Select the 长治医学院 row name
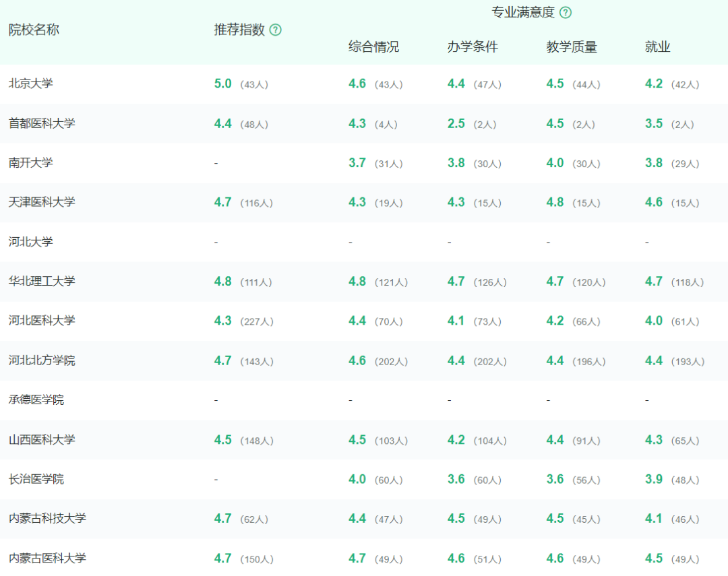This screenshot has height=576, width=728. pyautogui.click(x=36, y=479)
